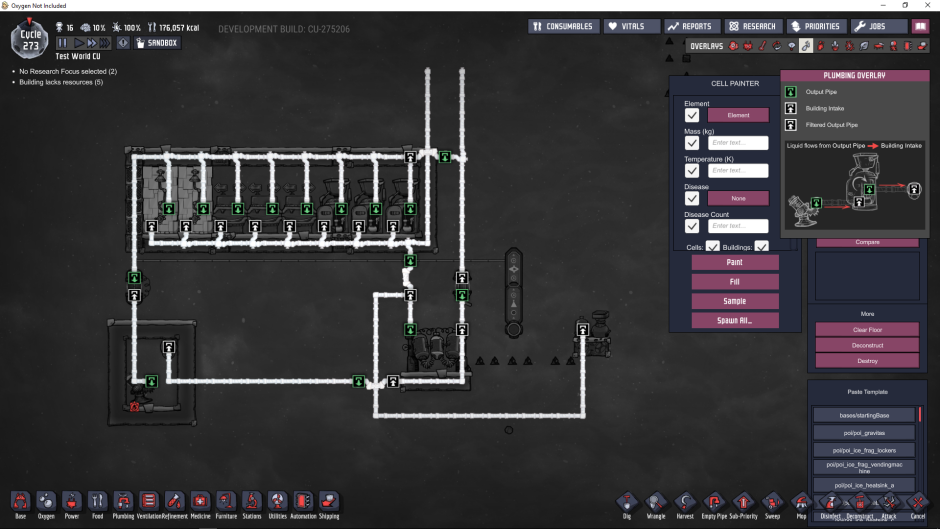
Task: Select the Mop tool
Action: point(802,506)
